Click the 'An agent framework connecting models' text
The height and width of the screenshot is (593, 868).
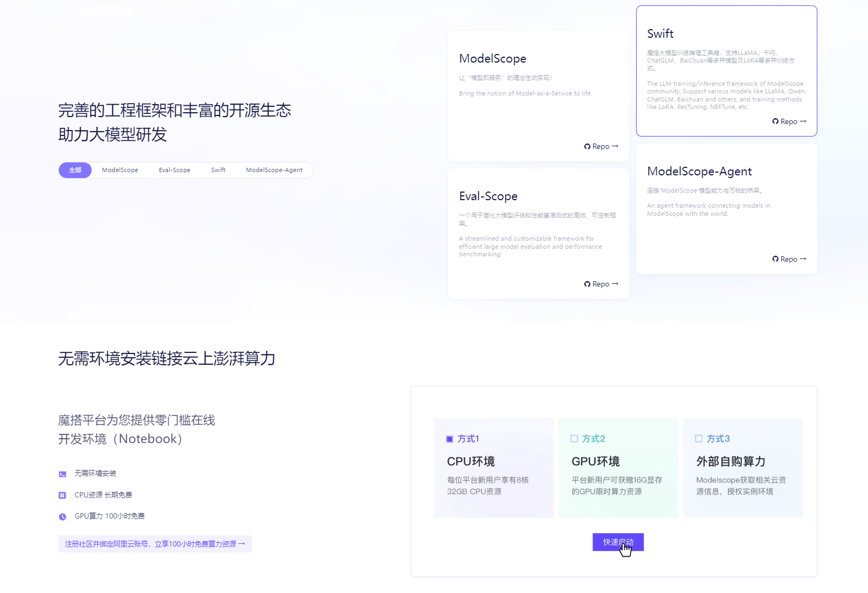708,209
